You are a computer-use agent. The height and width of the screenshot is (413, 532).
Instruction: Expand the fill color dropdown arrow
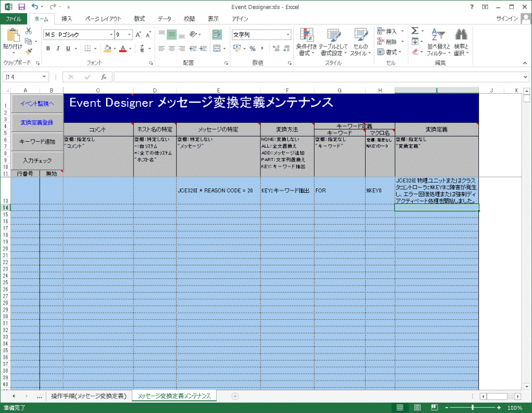point(115,49)
